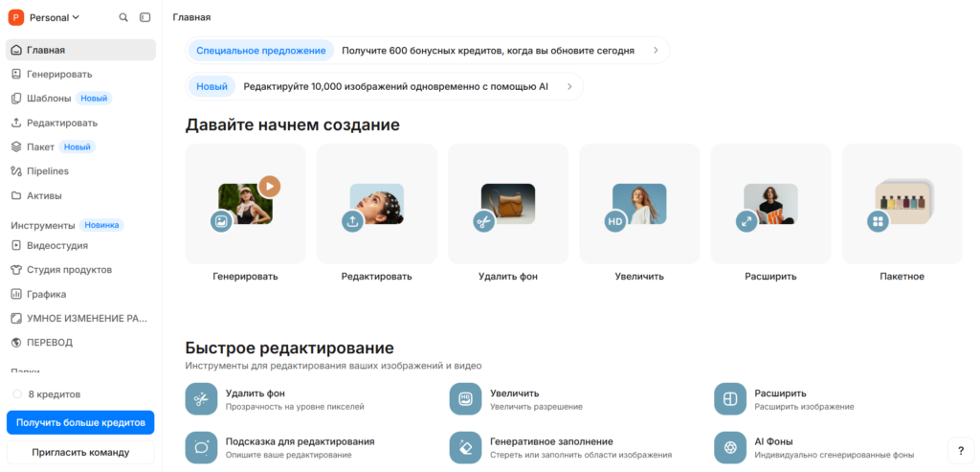
Task: Open Видеостудия tool
Action: [80, 245]
